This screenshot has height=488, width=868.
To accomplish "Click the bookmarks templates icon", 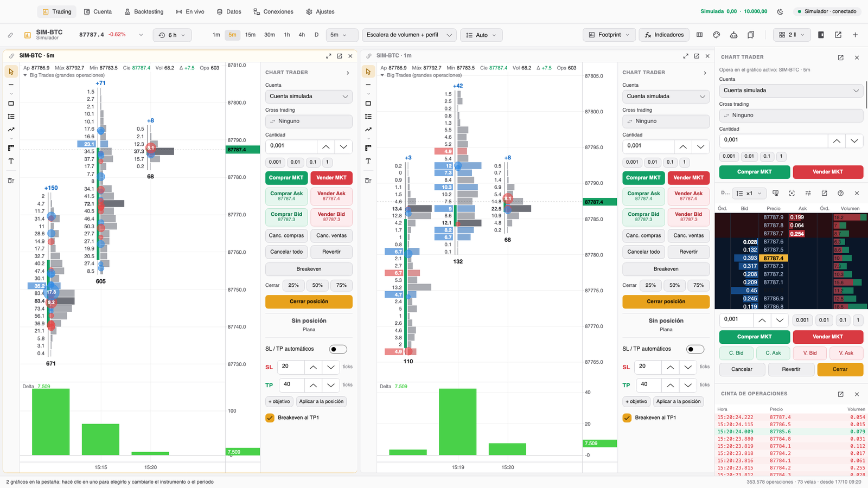I will point(751,35).
